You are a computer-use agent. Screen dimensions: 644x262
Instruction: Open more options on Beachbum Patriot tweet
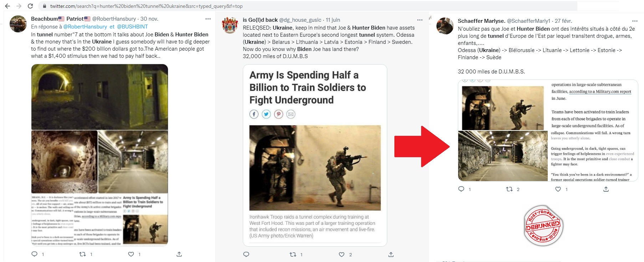tap(208, 19)
